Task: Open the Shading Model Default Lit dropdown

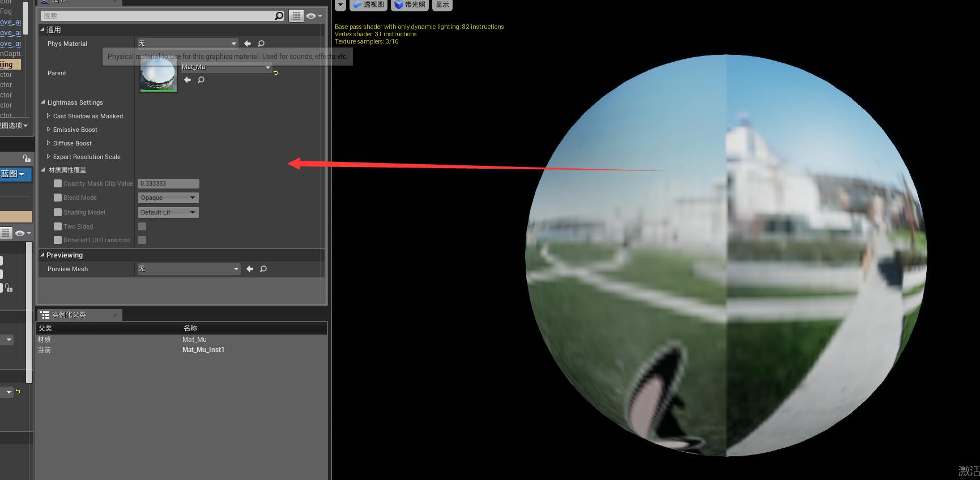Action: 168,212
